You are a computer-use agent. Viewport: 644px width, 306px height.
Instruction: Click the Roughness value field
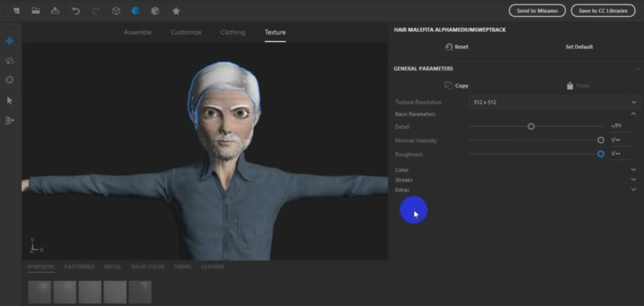(x=620, y=154)
